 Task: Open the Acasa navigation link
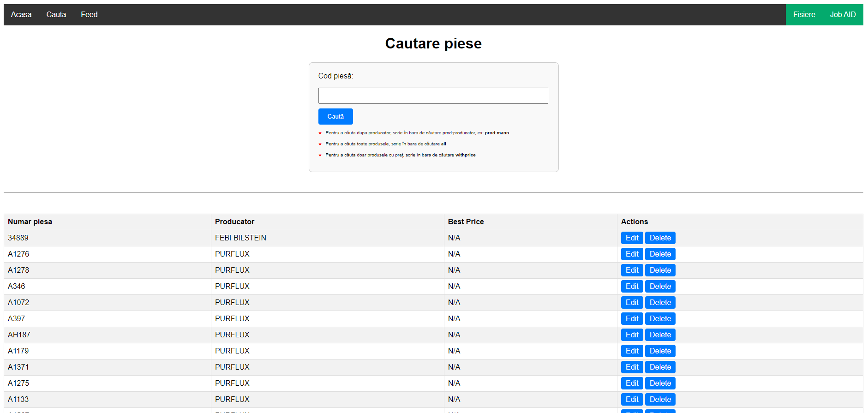pyautogui.click(x=21, y=15)
